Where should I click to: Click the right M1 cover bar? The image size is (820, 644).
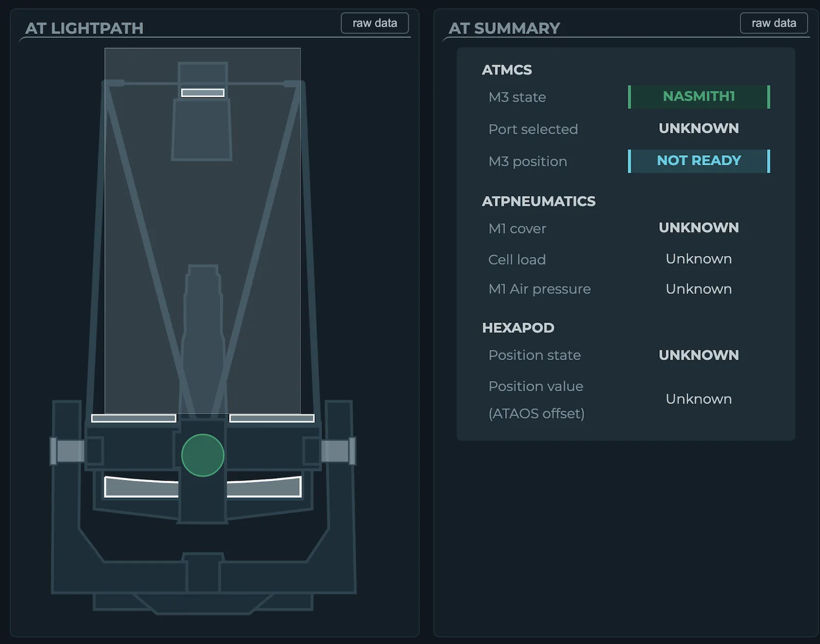pyautogui.click(x=272, y=418)
